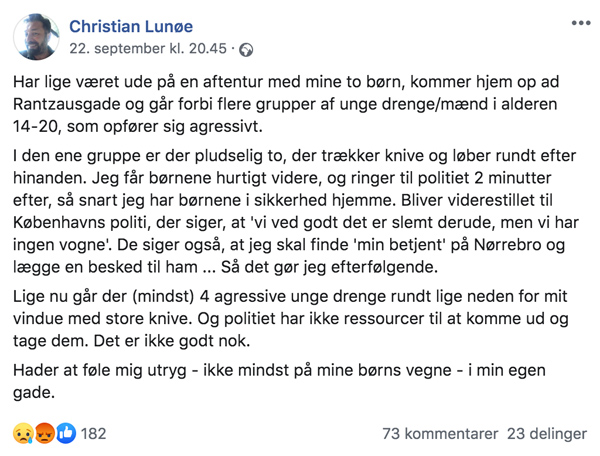Image resolution: width=600 pixels, height=456 pixels.
Task: Click the sad crying reaction emoji
Action: [23, 433]
